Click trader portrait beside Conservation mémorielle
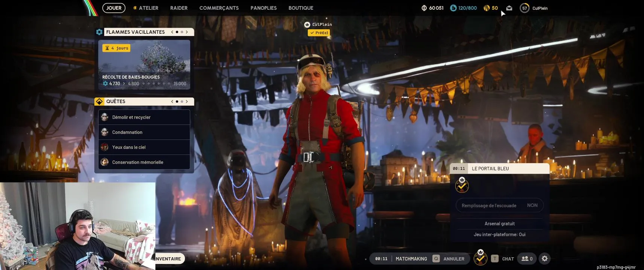Viewport: 644px width, 270px height. pyautogui.click(x=104, y=162)
